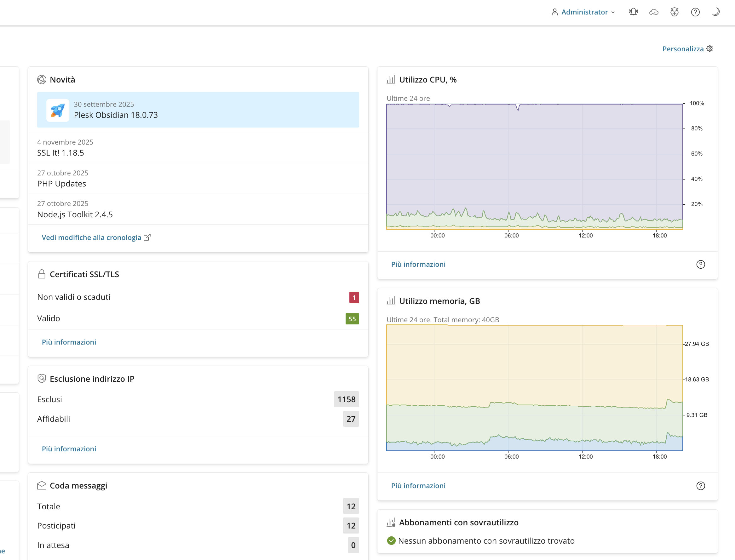Viewport: 735px width, 560px height.
Task: Open Più informazioni under Certificati SSL/TLS
Action: pyautogui.click(x=69, y=342)
